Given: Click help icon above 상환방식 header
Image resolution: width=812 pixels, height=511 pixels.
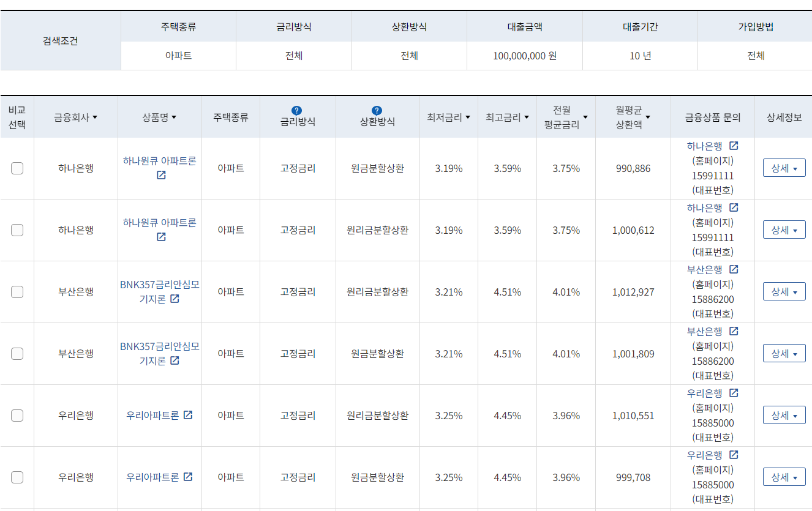Looking at the screenshot, I should tap(377, 110).
